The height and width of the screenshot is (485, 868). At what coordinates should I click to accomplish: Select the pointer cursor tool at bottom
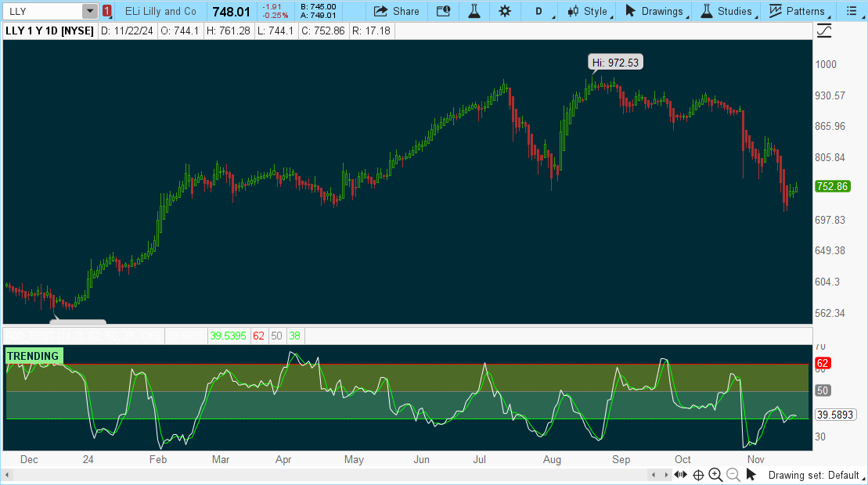751,475
